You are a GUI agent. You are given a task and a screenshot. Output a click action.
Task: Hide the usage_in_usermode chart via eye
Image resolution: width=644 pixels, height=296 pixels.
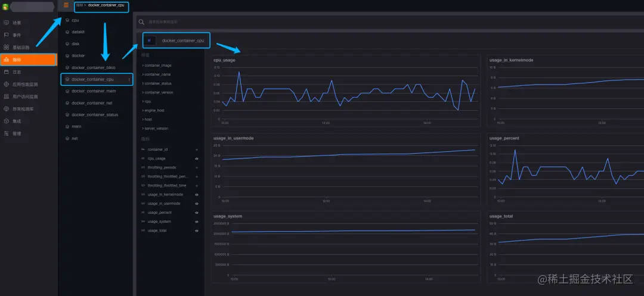(x=197, y=204)
